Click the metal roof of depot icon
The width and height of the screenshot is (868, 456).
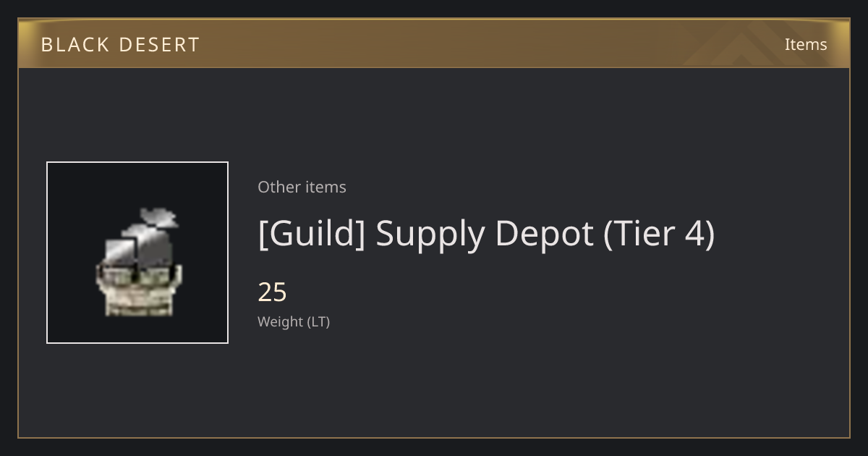[137, 246]
